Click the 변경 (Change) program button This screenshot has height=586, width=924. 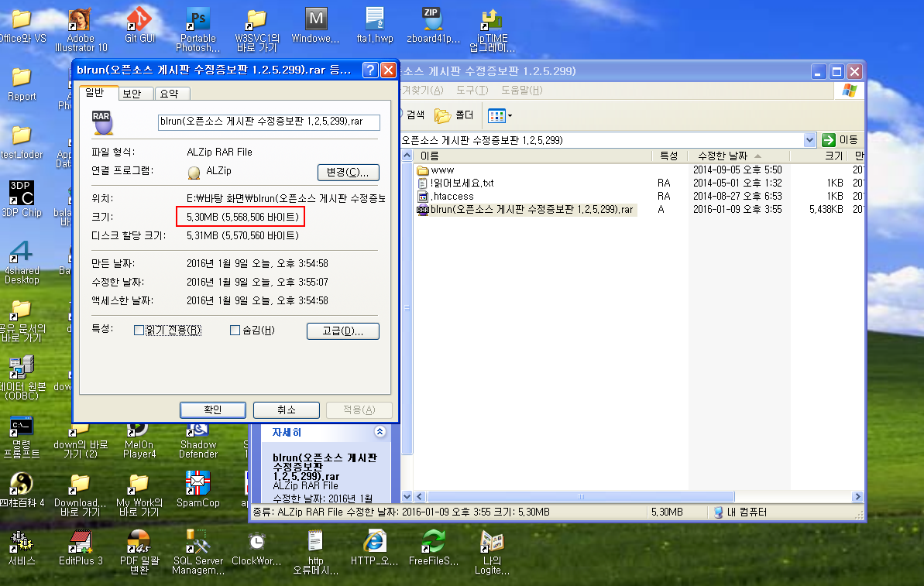tap(349, 172)
